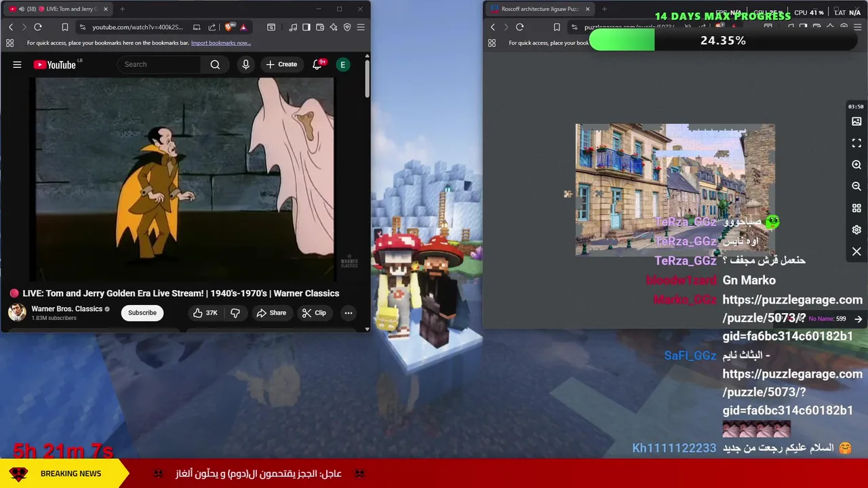The height and width of the screenshot is (488, 868).
Task: Like the Tom and Jerry stream
Action: click(x=205, y=312)
